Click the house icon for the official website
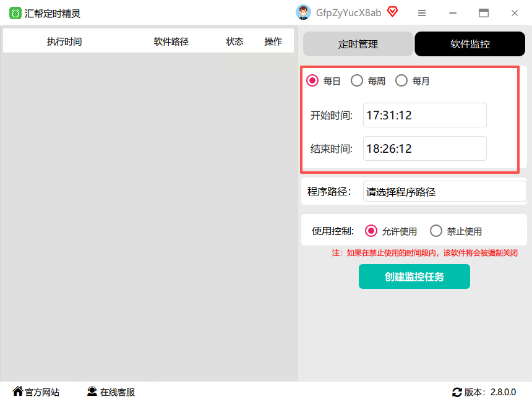 18,391
